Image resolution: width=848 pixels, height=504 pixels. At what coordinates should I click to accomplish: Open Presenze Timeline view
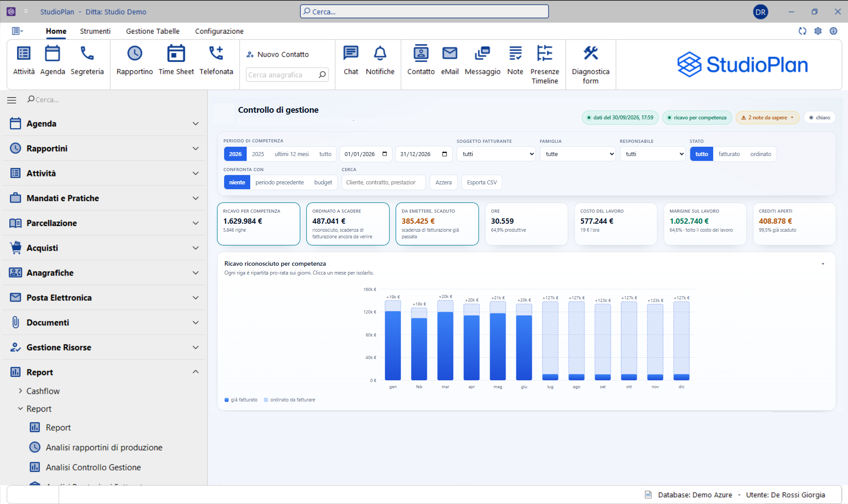pyautogui.click(x=545, y=65)
